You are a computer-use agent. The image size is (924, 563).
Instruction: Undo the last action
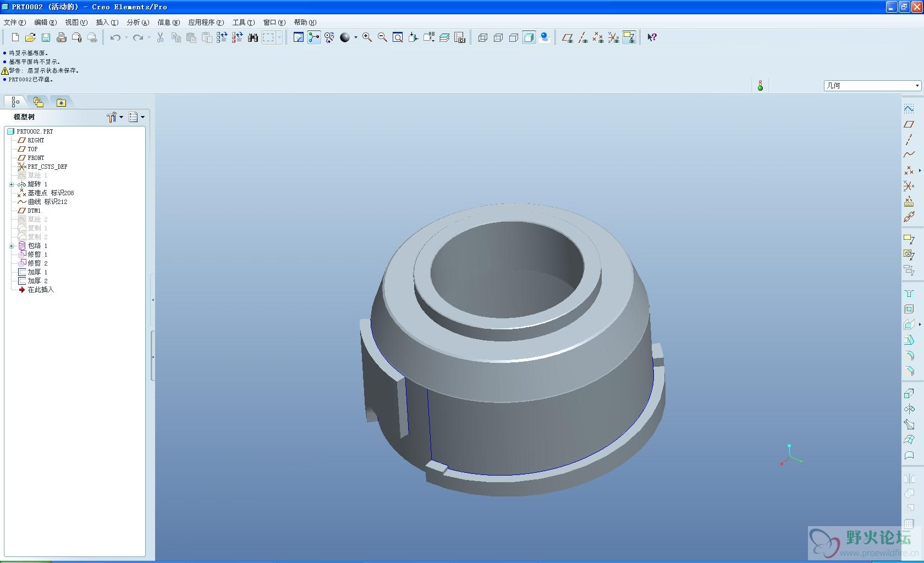point(116,37)
